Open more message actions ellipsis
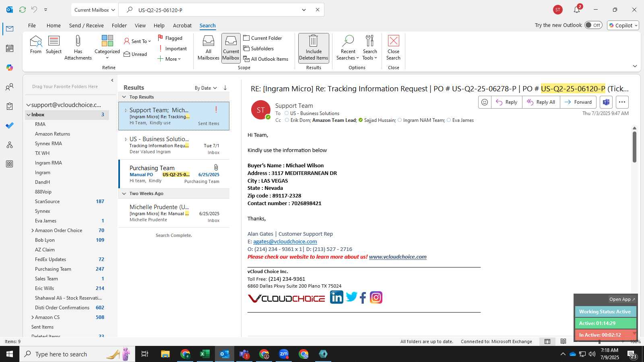Viewport: 644px width, 362px height. click(622, 102)
